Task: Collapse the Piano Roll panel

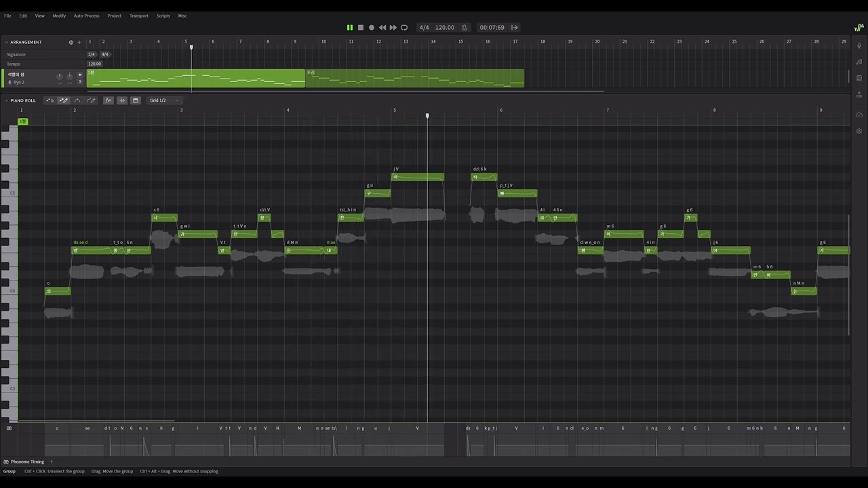Action: pyautogui.click(x=6, y=100)
